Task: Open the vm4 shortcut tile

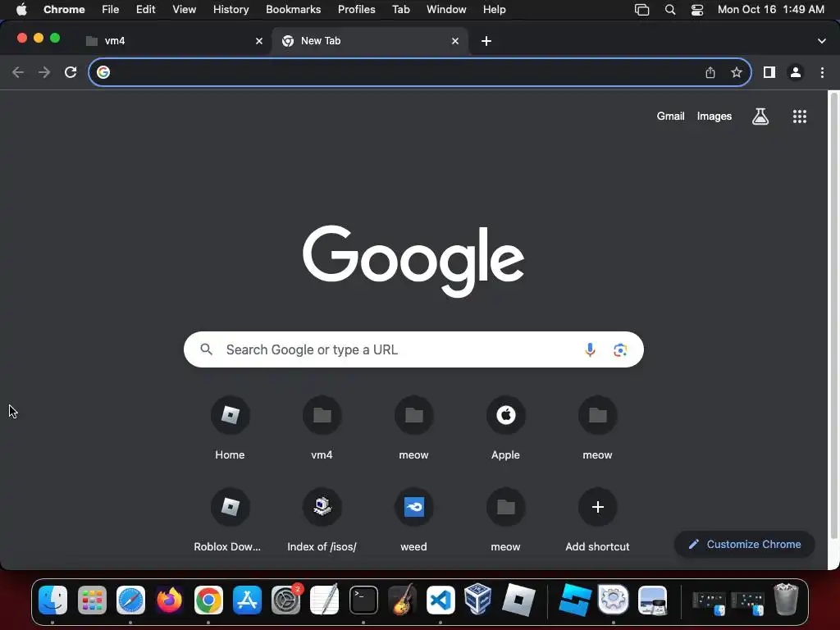Action: 322,428
